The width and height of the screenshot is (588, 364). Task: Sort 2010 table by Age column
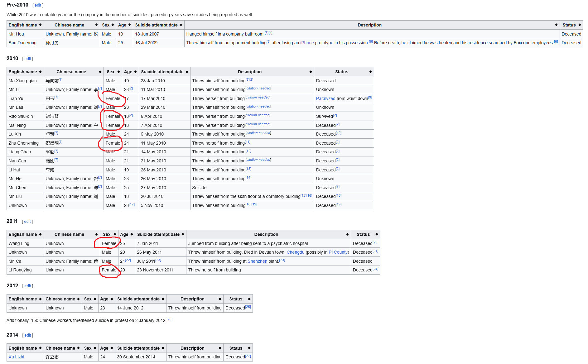[130, 72]
